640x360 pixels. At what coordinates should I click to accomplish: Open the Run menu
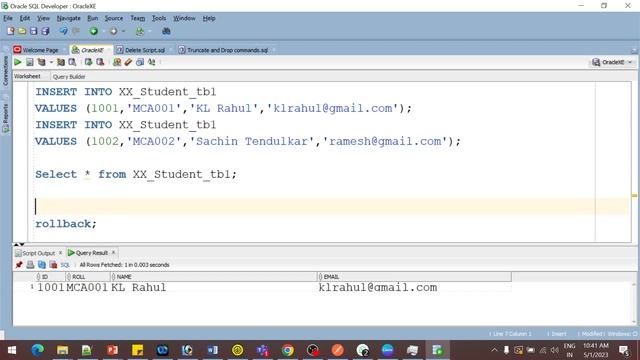tap(93, 18)
